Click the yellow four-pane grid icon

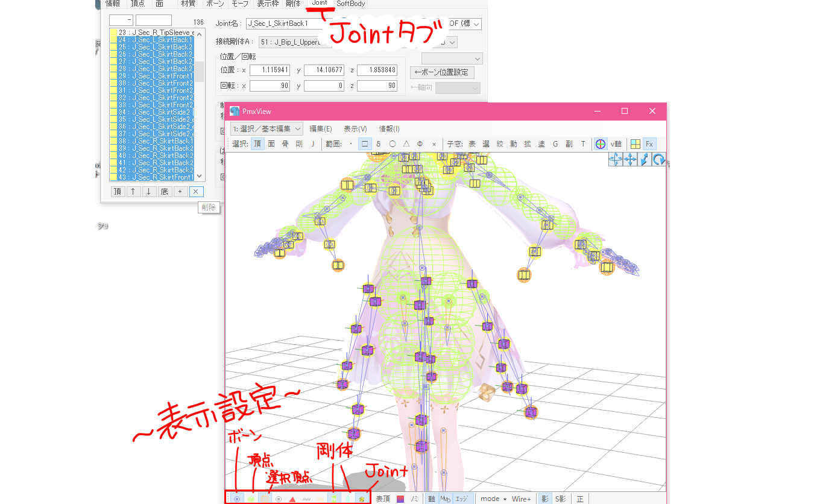635,144
